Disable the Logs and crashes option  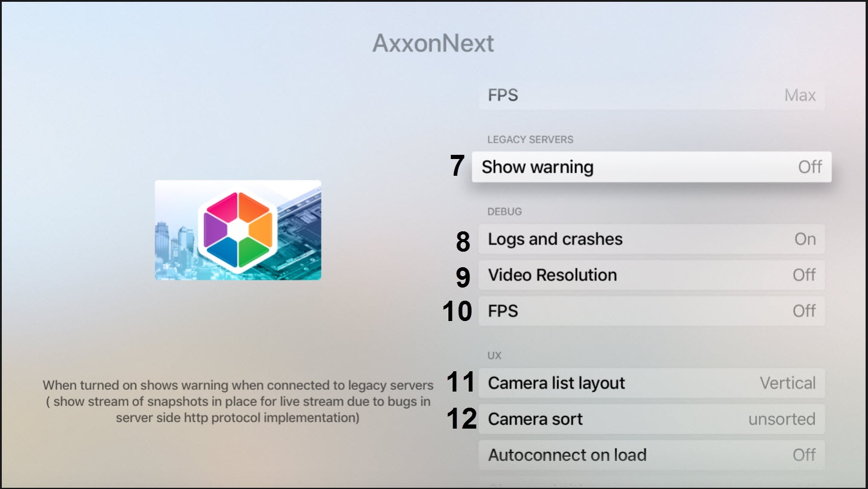tap(651, 239)
